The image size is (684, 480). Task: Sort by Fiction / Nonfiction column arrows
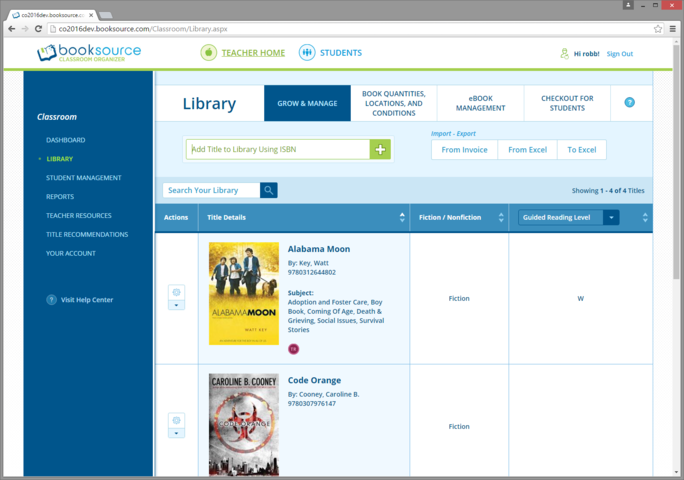point(500,217)
